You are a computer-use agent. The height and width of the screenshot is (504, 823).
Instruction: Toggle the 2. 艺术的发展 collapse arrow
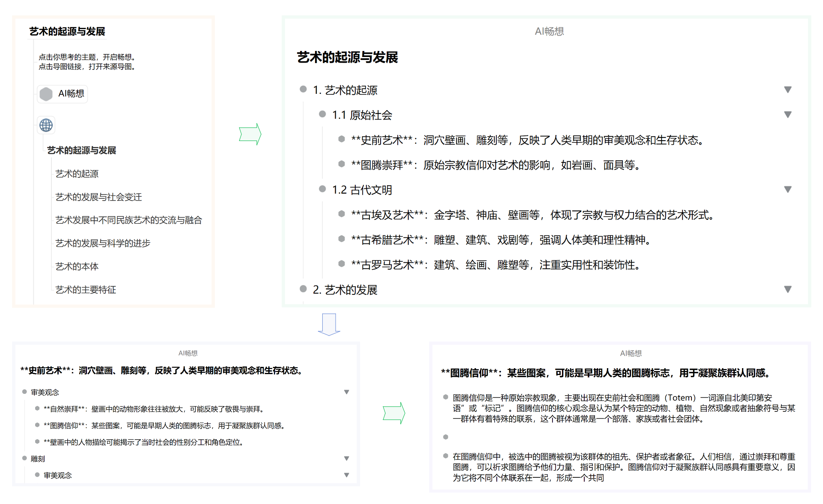point(787,289)
